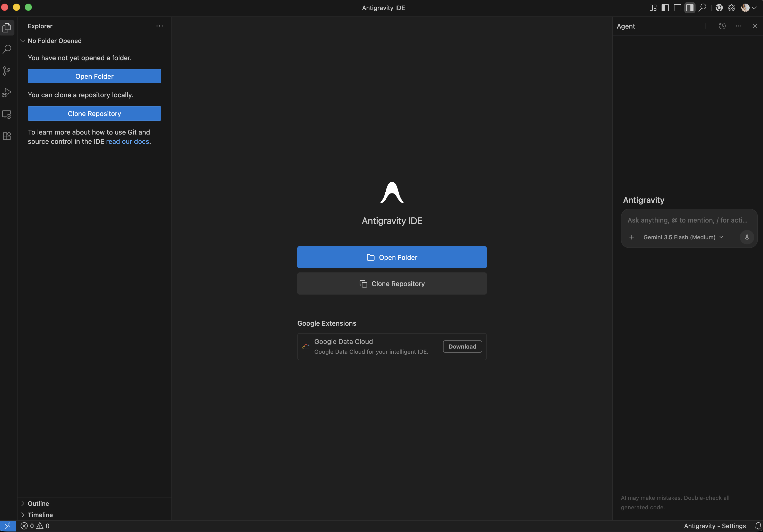
Task: Open Agent panel more options ellipsis
Action: (x=739, y=26)
